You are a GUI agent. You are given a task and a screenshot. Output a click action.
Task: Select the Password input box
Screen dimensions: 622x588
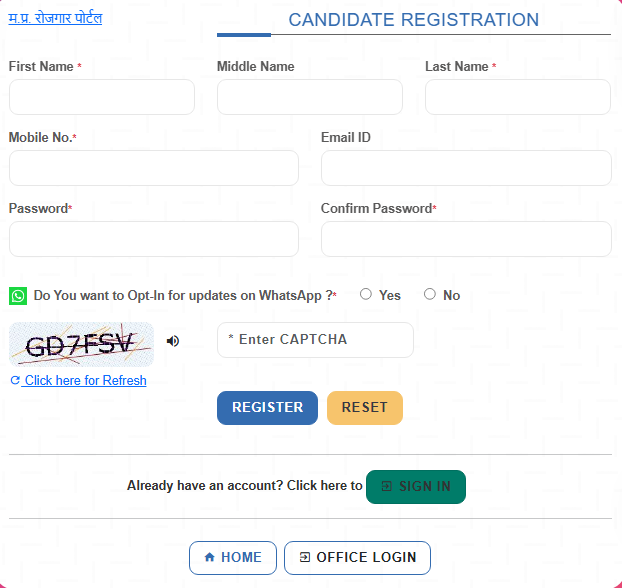pyautogui.click(x=153, y=239)
